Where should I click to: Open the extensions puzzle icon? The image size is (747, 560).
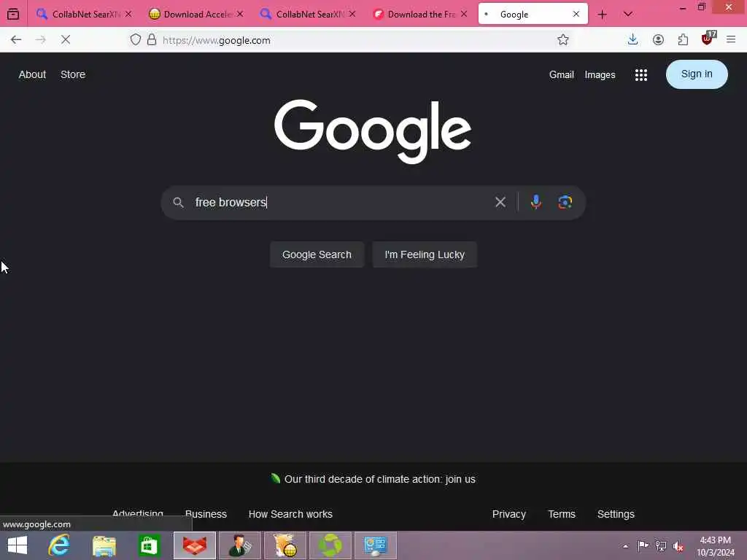pos(683,40)
